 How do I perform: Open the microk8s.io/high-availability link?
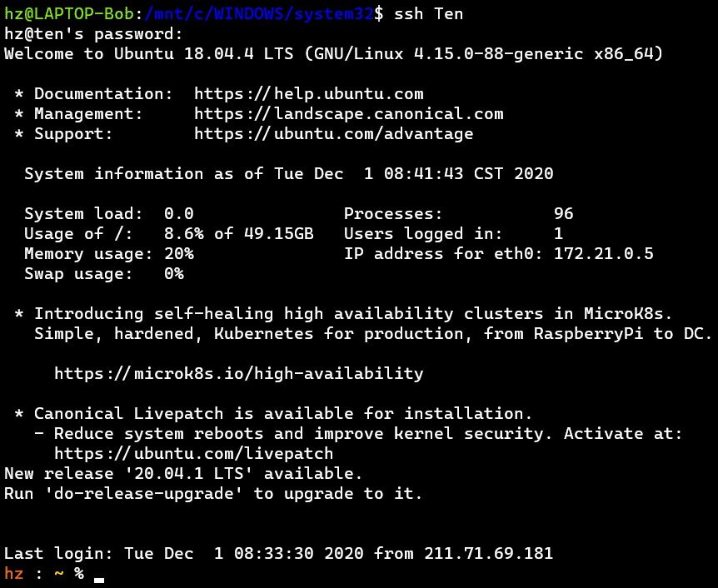coord(238,373)
